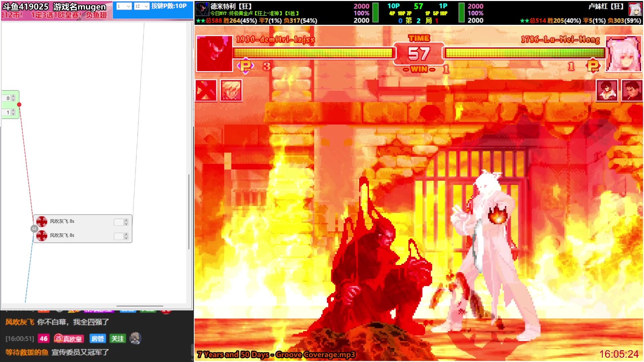Screen dimensions: 644x362
Task: Click the 按键P数:10P label
Action: (169, 6)
